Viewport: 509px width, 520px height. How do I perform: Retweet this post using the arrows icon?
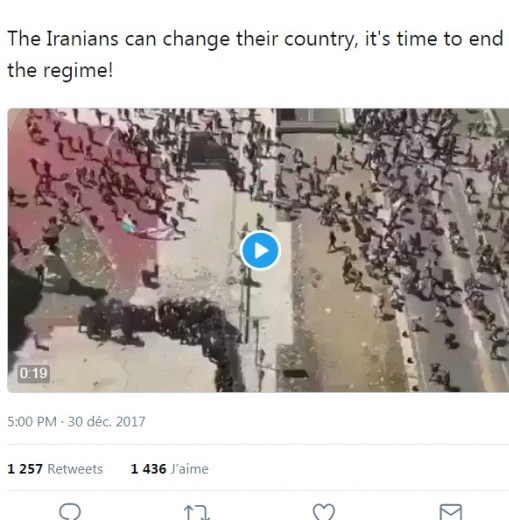click(x=197, y=512)
